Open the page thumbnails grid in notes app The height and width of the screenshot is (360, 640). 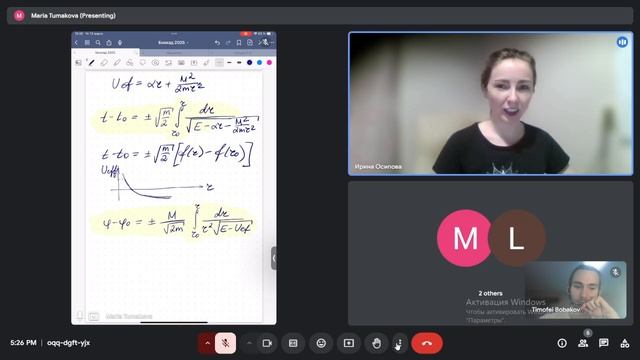(x=87, y=42)
